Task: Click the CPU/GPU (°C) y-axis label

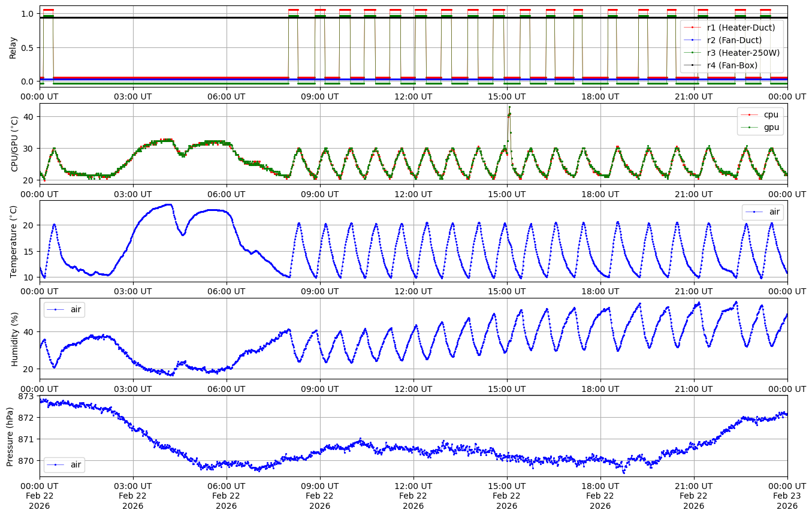Action: [14, 144]
